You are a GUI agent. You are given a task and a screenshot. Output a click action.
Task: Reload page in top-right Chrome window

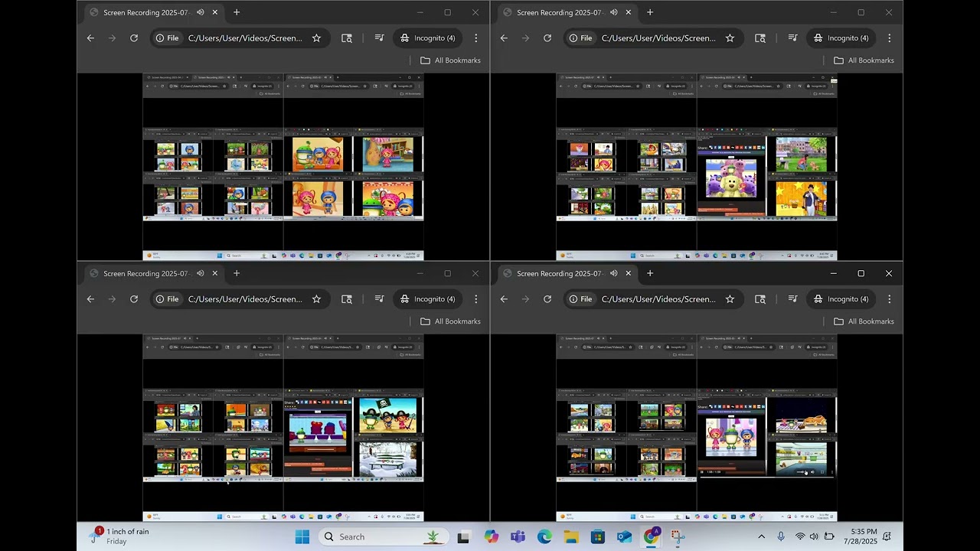547,38
